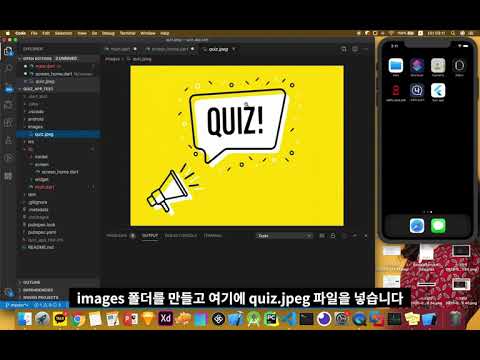Open the Selection menu
The height and width of the screenshot is (360, 480).
63,33
